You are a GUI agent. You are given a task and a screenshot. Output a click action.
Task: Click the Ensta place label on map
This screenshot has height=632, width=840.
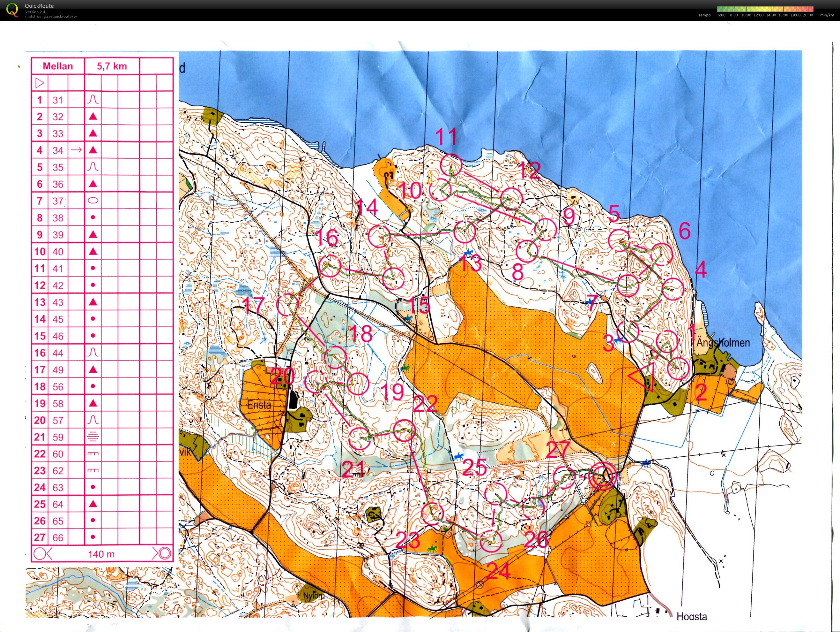[x=259, y=405]
